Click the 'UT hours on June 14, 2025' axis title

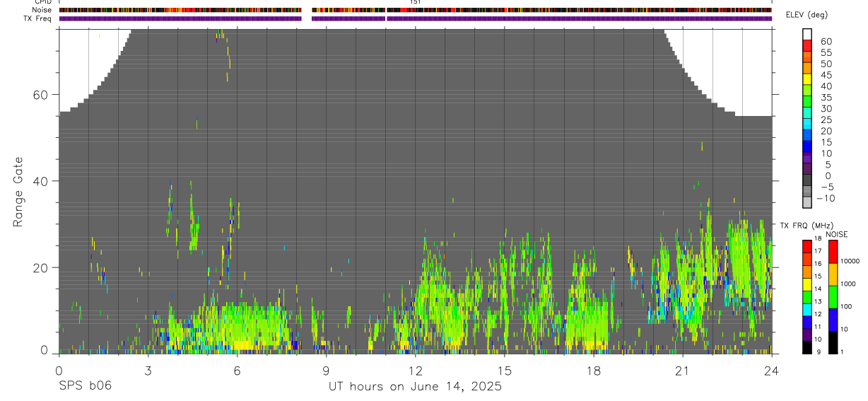pyautogui.click(x=415, y=387)
